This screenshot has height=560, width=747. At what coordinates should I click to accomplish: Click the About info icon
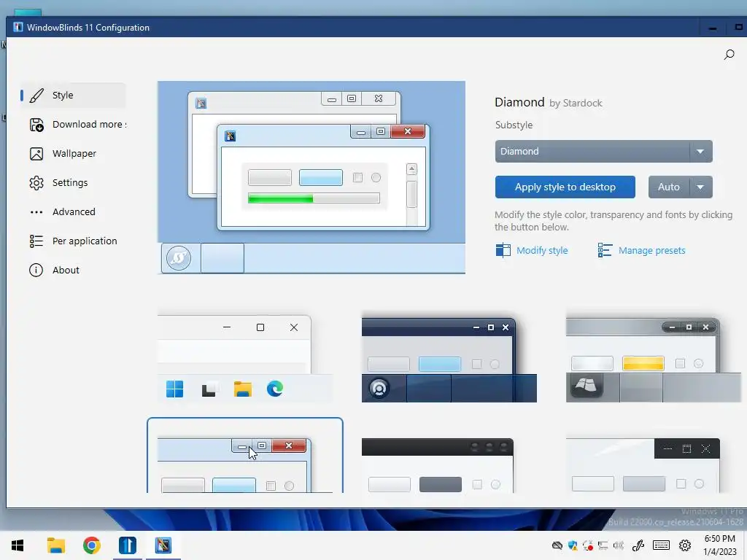pos(36,271)
